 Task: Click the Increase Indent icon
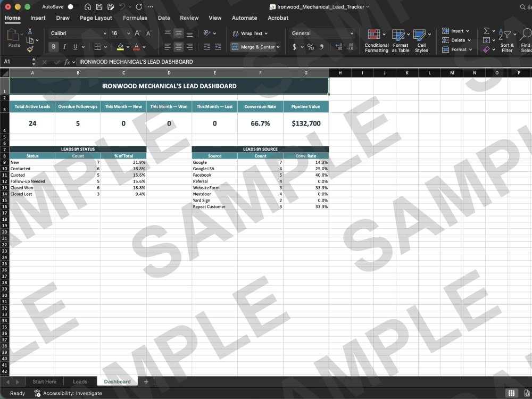pos(218,47)
